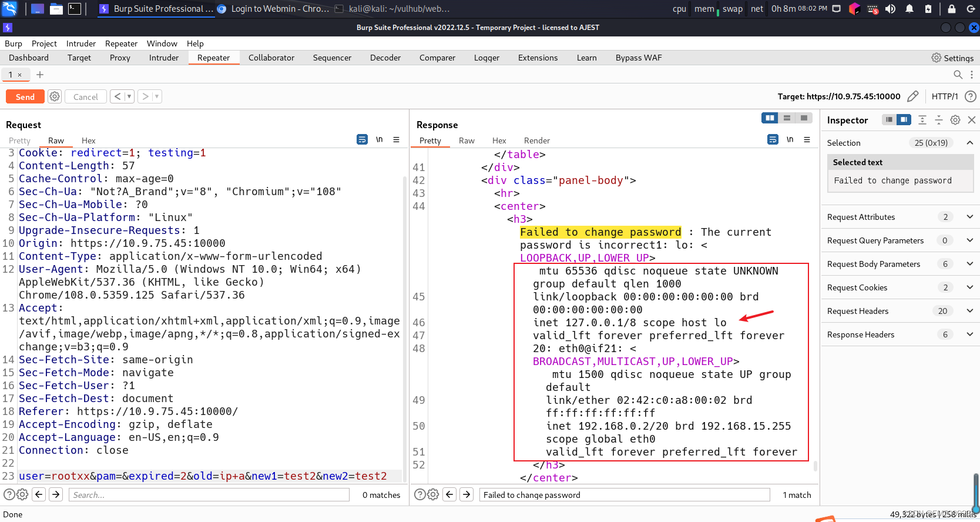Viewport: 980px width, 522px height.
Task: Close the Inspector panel
Action: click(x=972, y=120)
